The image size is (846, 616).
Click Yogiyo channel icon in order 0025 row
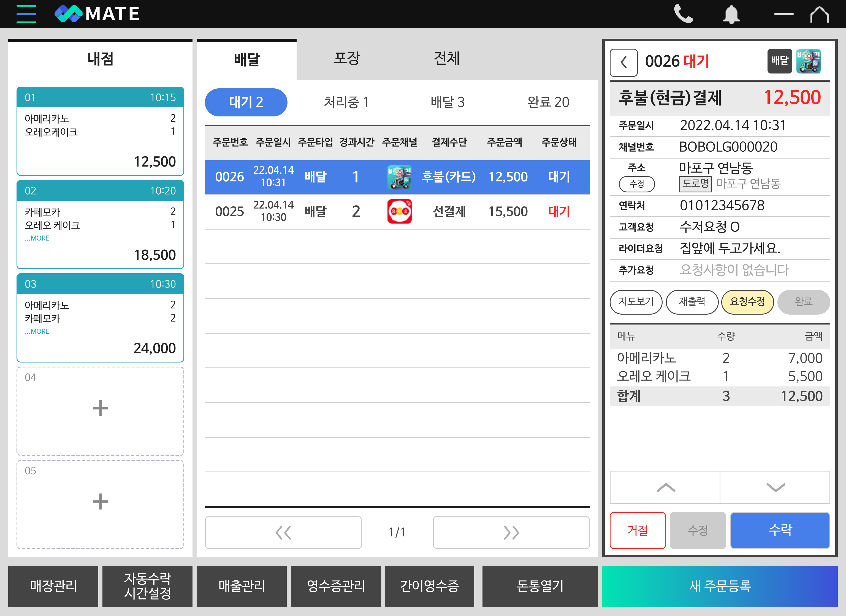point(400,211)
